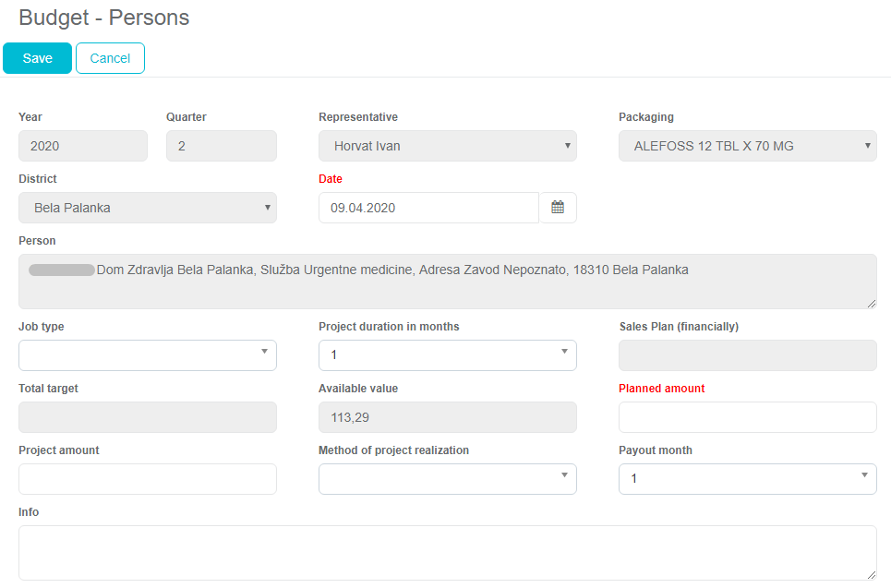The image size is (891, 588).
Task: Expand the Packaging dropdown
Action: tap(747, 146)
